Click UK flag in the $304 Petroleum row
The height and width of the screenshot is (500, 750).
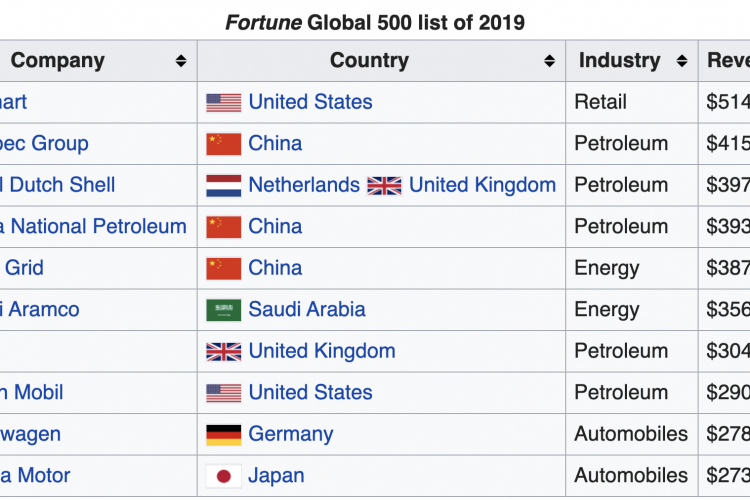pyautogui.click(x=223, y=352)
